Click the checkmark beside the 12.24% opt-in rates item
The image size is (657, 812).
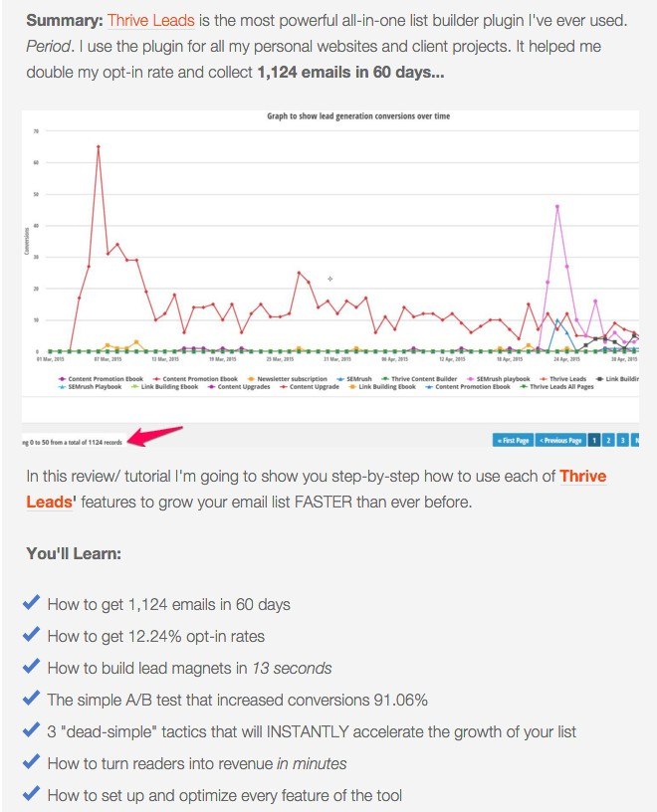(32, 635)
